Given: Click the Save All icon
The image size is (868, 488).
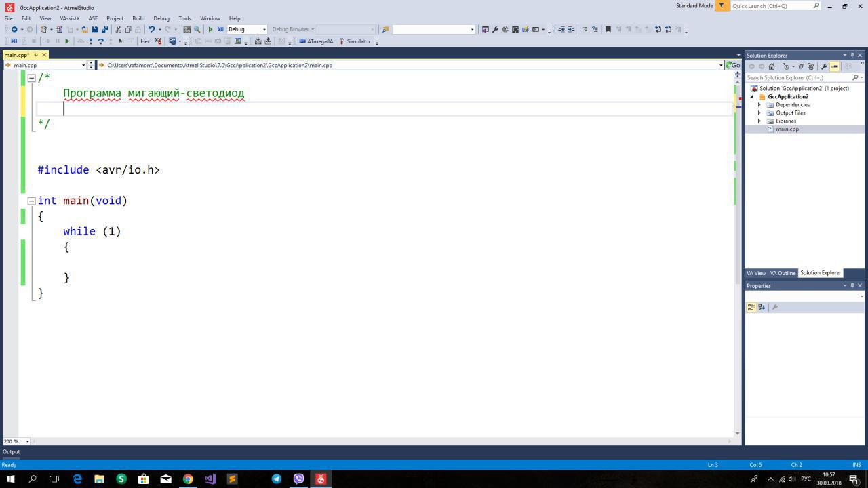Looking at the screenshot, I should 104,29.
